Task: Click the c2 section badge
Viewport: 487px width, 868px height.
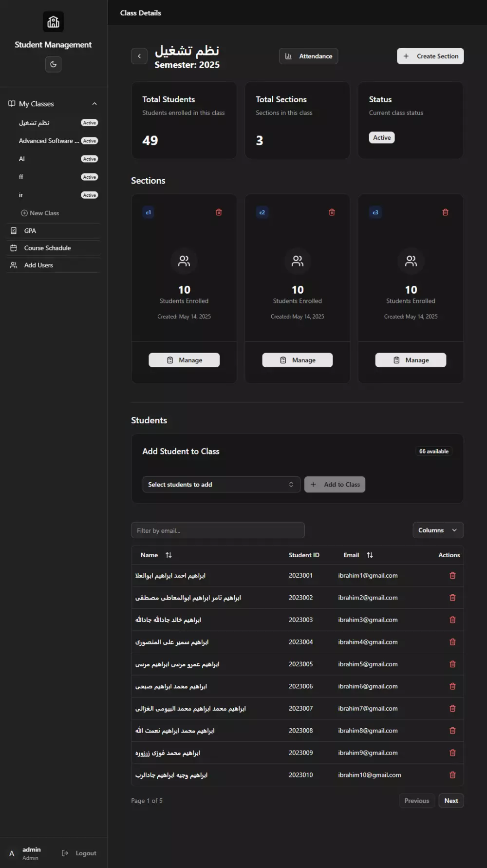Action: 262,212
